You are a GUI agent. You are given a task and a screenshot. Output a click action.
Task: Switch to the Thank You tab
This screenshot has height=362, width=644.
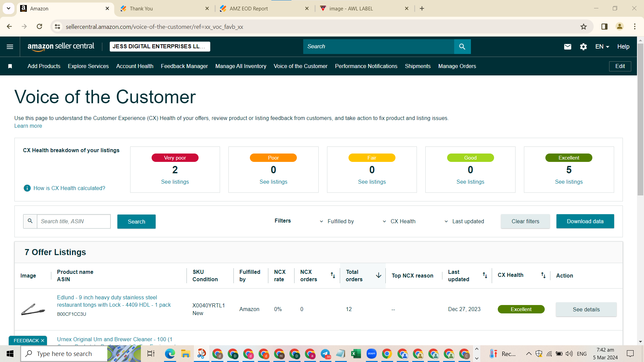tap(165, 8)
